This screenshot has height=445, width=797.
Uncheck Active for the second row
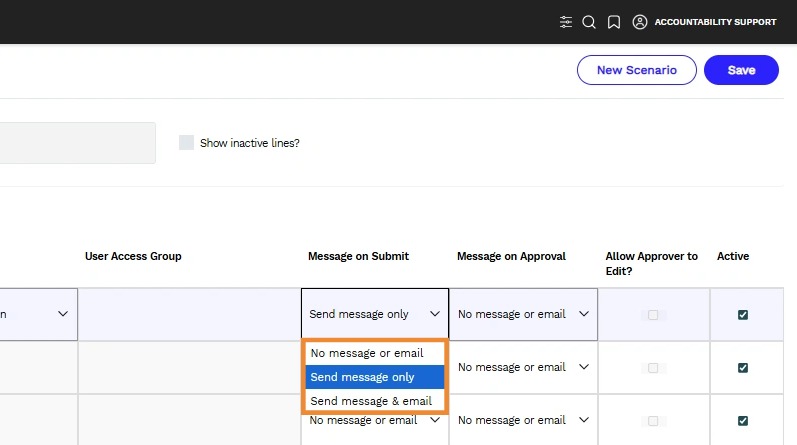coord(743,368)
